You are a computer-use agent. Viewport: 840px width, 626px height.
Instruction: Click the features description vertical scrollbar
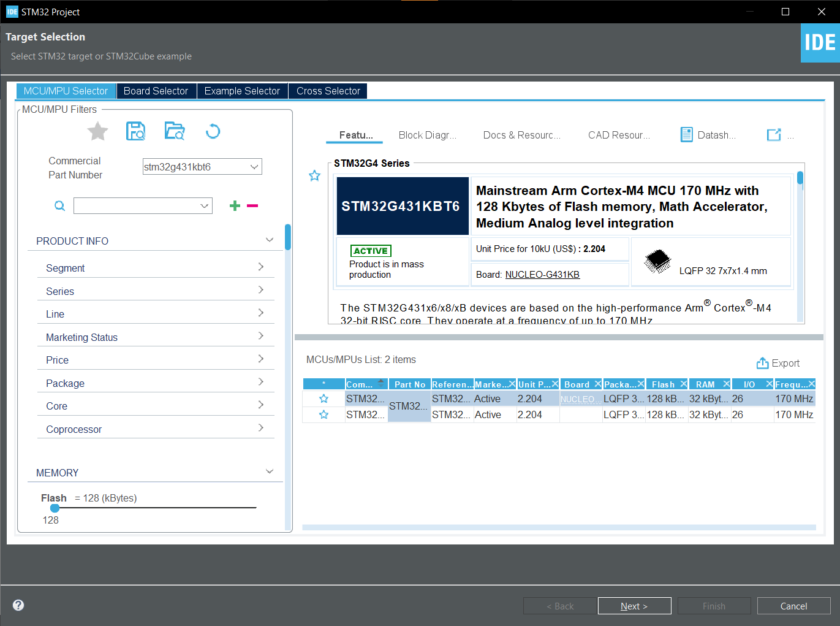pyautogui.click(x=800, y=178)
